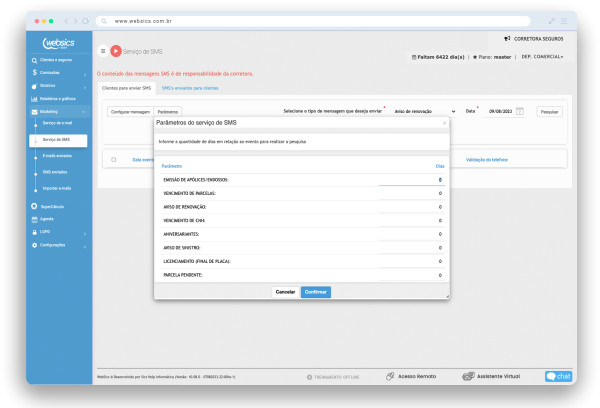Click the browser back arrow
This screenshot has width=600, height=408.
66,21
